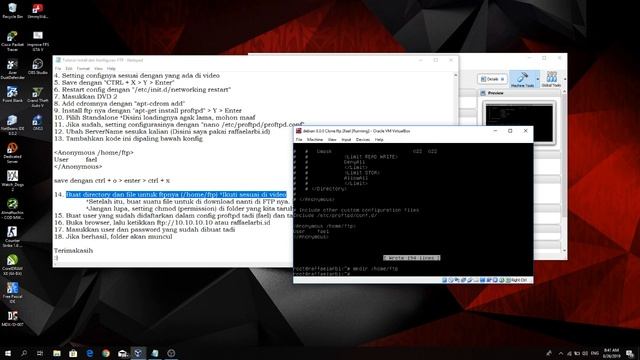The image size is (640, 360).
Task: Open Point Blank desktop shortcut
Action: pos(12,94)
